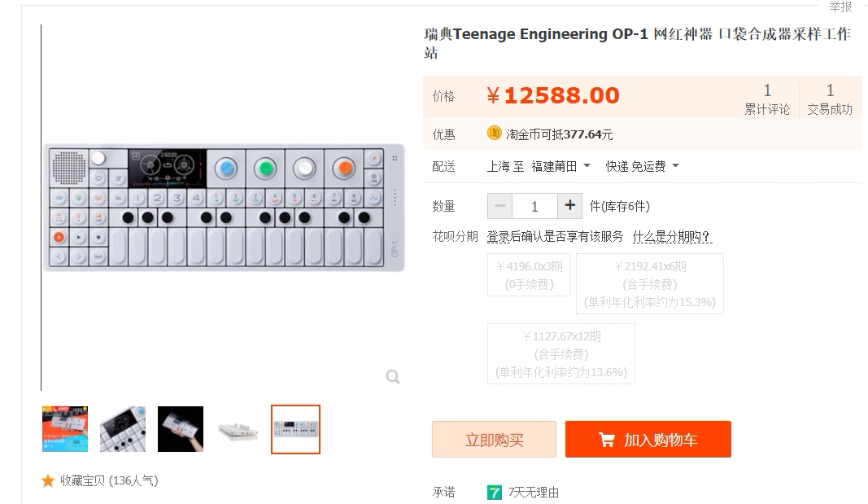Expand the 福建莆田 destination dropdown
The image size is (868, 504).
[560, 166]
